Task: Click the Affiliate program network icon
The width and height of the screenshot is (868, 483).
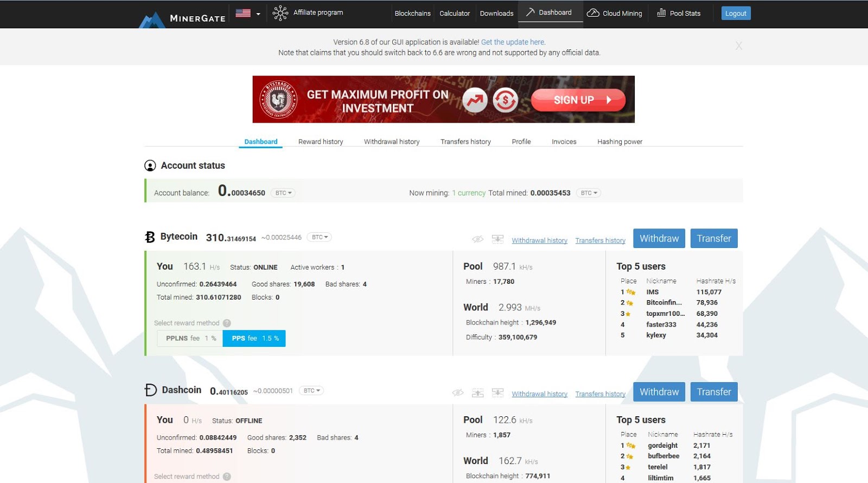Action: [x=280, y=13]
